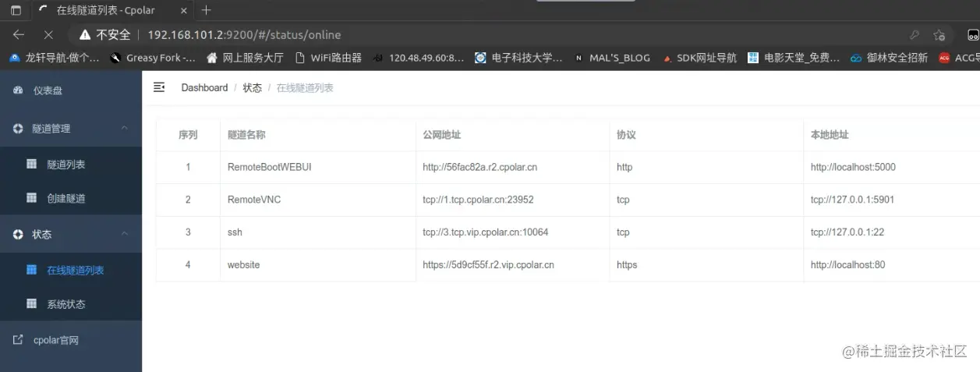
Task: Click the 本地地址 column header
Action: (830, 135)
